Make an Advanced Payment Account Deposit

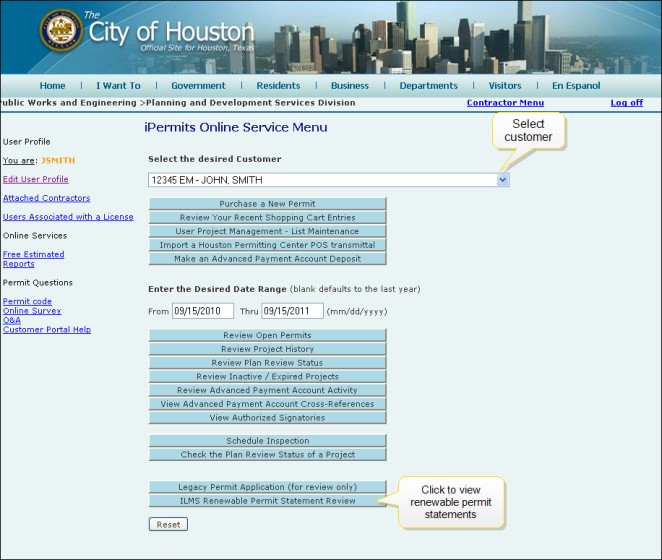[x=267, y=258]
